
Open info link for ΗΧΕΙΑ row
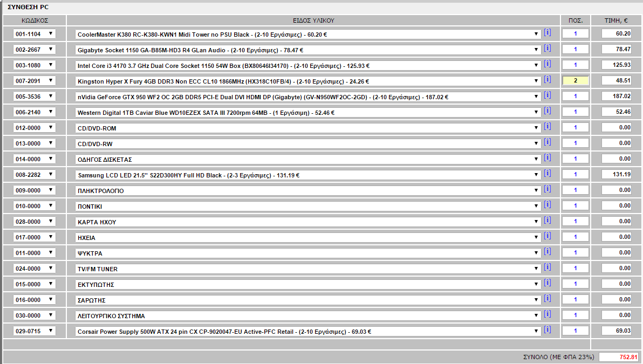(548, 236)
